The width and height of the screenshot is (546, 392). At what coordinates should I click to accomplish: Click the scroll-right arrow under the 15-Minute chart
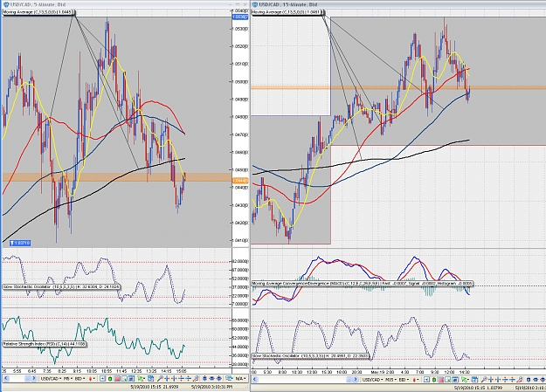click(x=356, y=380)
